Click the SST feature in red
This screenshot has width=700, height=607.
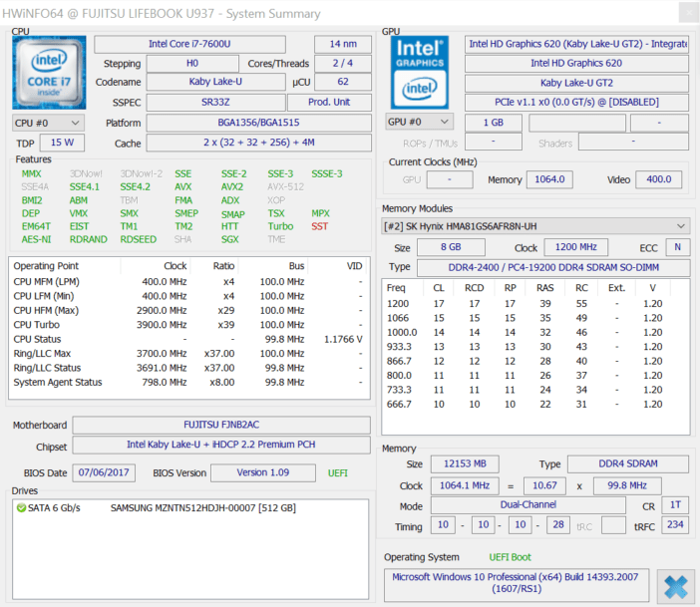(320, 226)
